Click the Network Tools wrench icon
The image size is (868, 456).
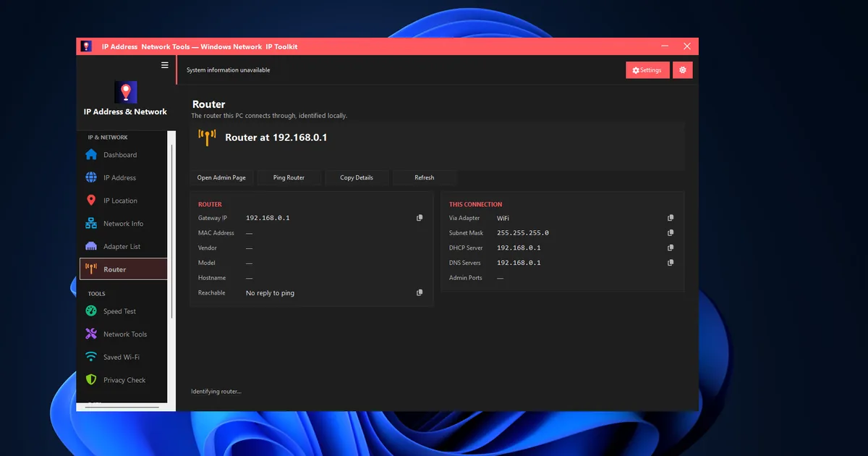click(x=91, y=334)
